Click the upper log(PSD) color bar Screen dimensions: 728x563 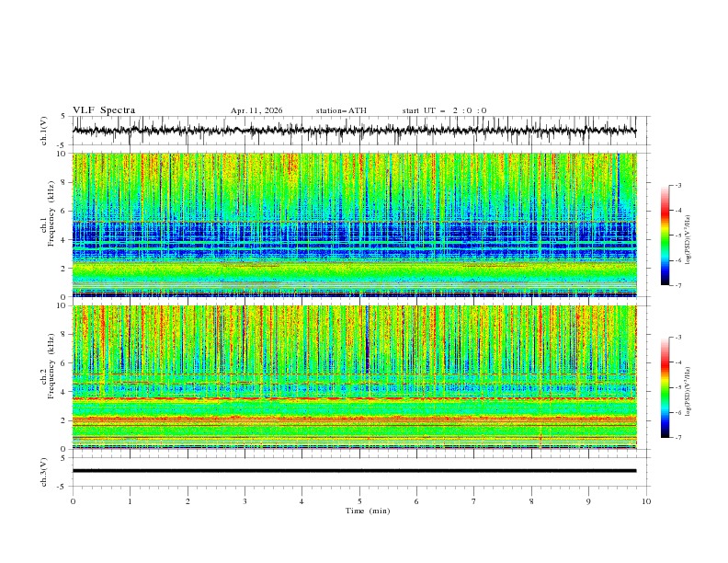665,235
